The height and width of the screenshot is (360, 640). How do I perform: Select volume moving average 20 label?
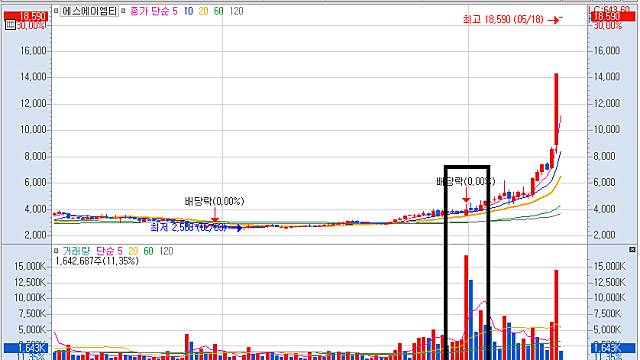tap(133, 251)
